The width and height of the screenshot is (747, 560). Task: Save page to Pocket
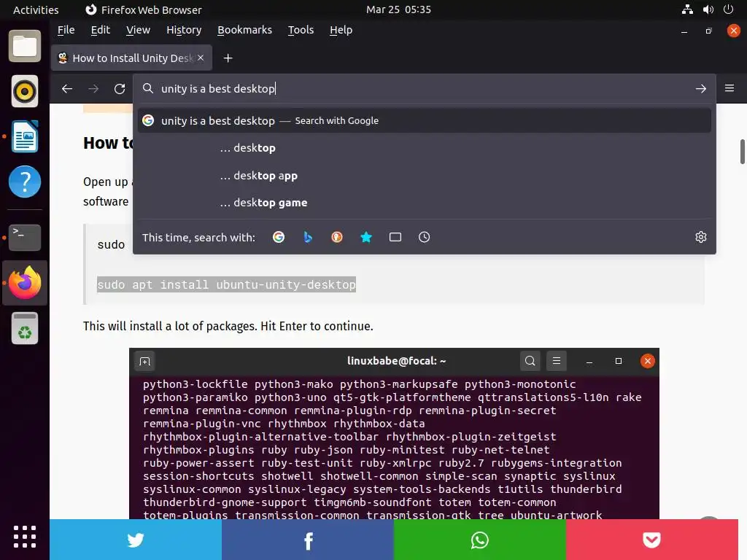[651, 540]
